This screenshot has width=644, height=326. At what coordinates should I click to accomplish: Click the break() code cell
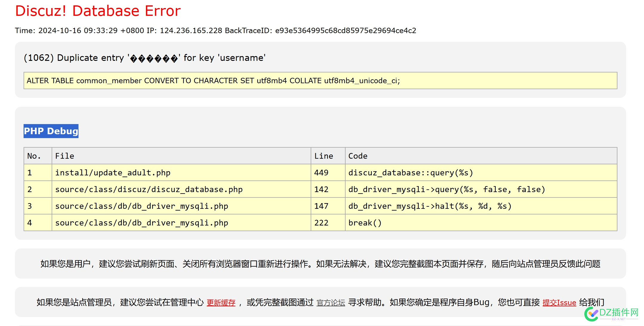pyautogui.click(x=481, y=223)
